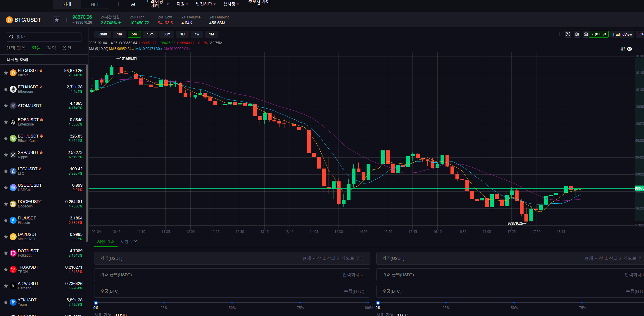Set the buy amount slider to 50%
The image size is (644, 316).
pos(232,303)
